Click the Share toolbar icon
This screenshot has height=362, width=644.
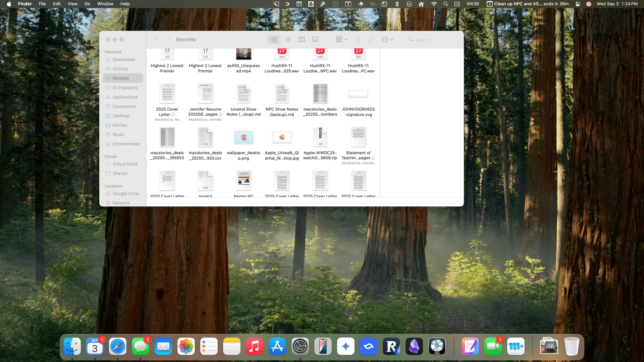358,40
